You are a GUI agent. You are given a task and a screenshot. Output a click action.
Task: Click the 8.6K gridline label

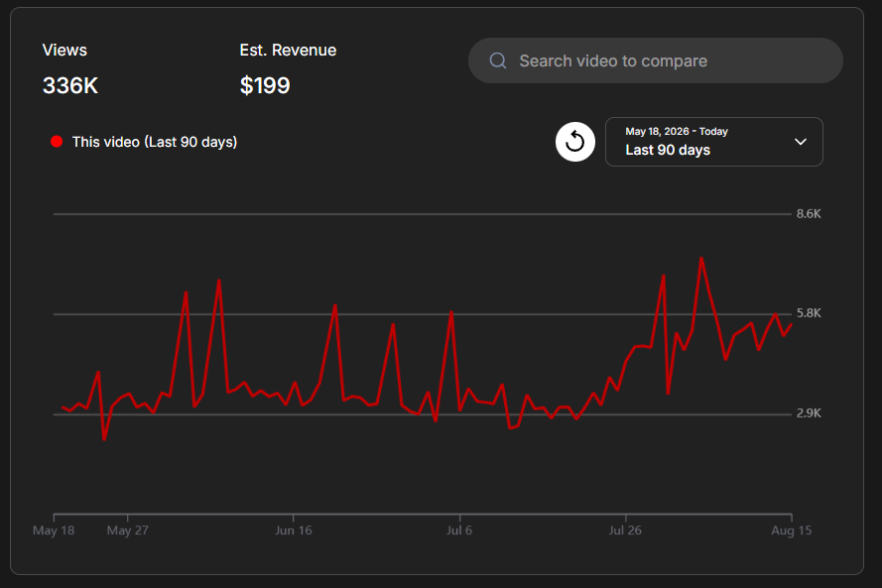(x=809, y=213)
